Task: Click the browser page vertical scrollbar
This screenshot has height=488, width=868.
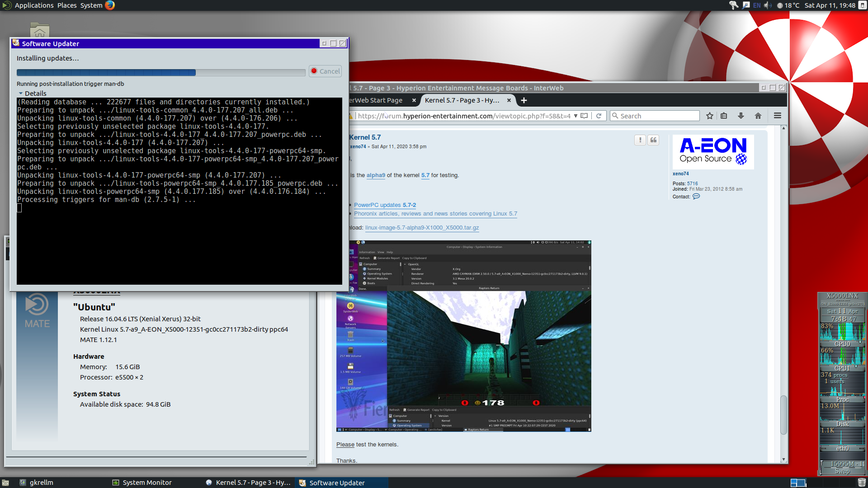Action: point(783,415)
